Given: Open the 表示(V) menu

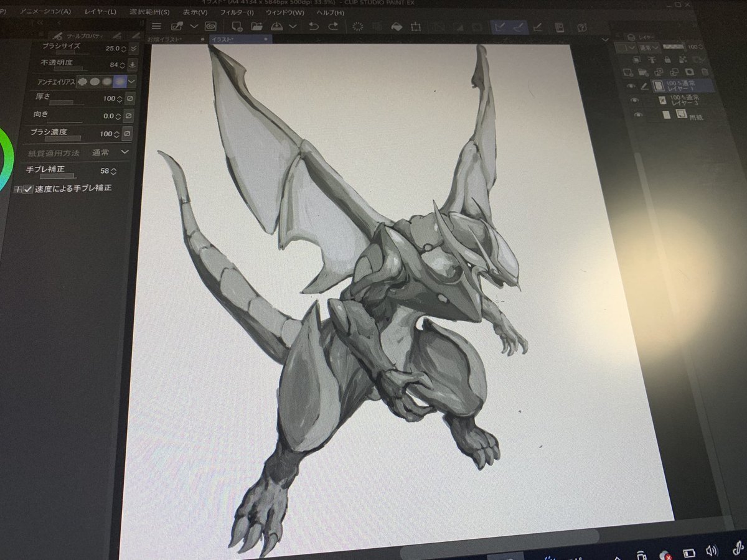Looking at the screenshot, I should tap(195, 12).
